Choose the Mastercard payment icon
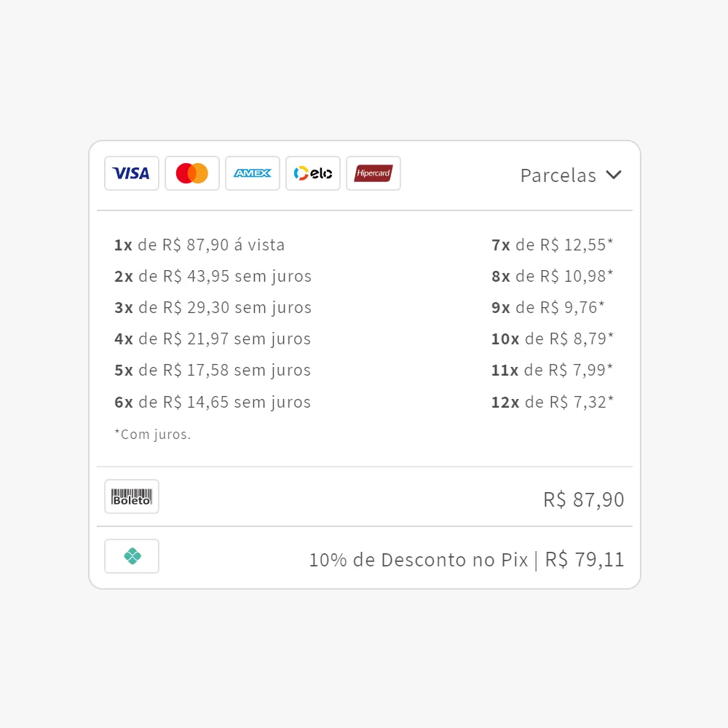 [x=191, y=173]
